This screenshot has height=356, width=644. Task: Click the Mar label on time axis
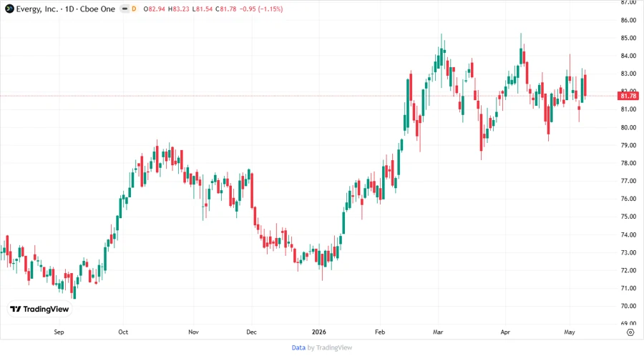click(438, 332)
